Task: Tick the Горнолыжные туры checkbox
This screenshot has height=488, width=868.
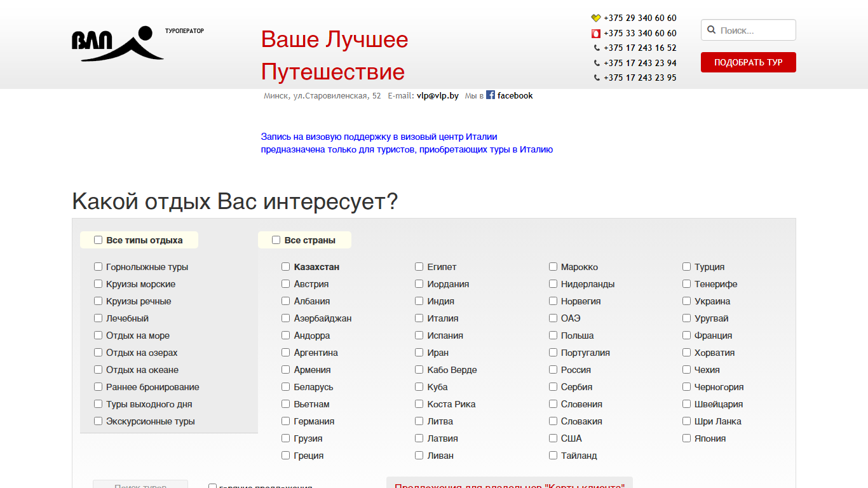Action: pos(98,267)
